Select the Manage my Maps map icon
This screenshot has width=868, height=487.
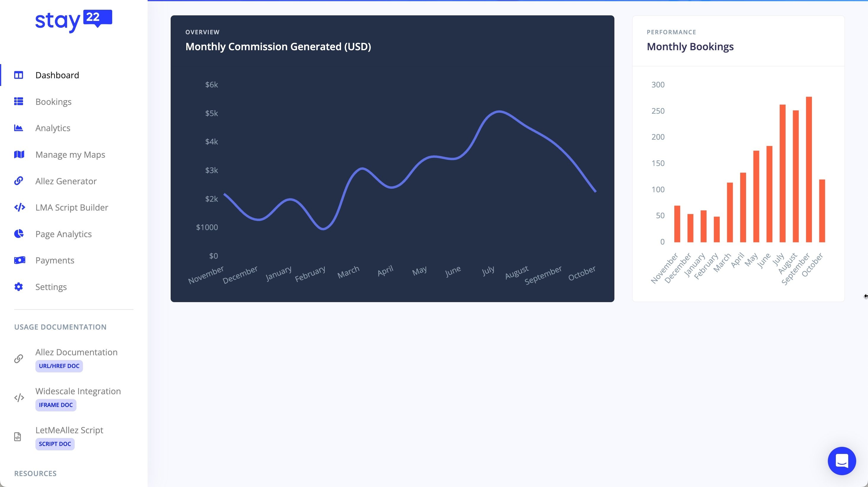click(x=19, y=154)
